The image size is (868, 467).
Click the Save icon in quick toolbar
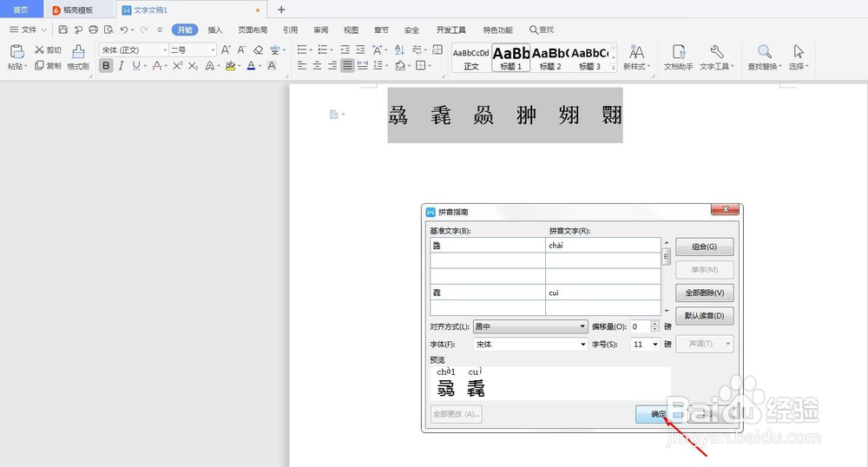click(63, 30)
